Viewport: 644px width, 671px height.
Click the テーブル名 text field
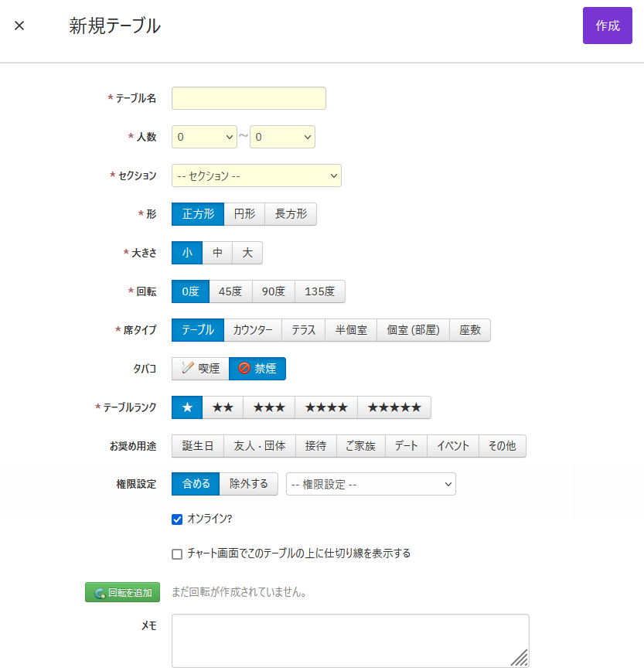[x=248, y=98]
